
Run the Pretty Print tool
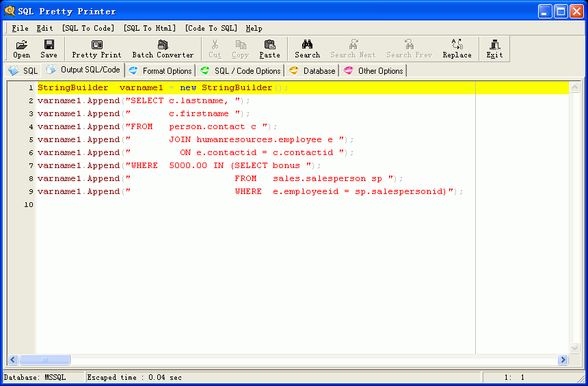(x=96, y=49)
